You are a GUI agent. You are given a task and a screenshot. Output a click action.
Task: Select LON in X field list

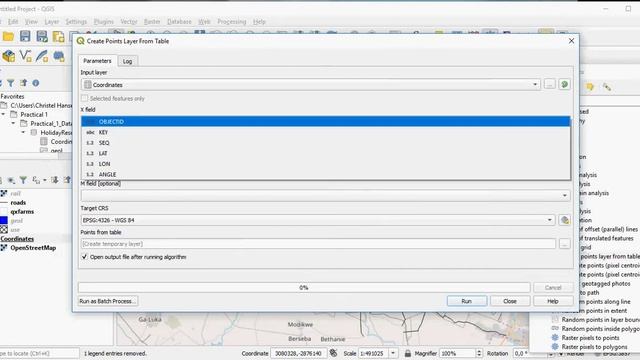(x=326, y=164)
